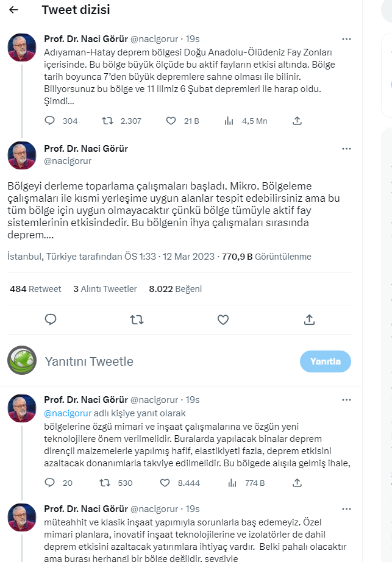Like the main tweet with heart icon
Image resolution: width=392 pixels, height=562 pixels.
pyautogui.click(x=223, y=319)
